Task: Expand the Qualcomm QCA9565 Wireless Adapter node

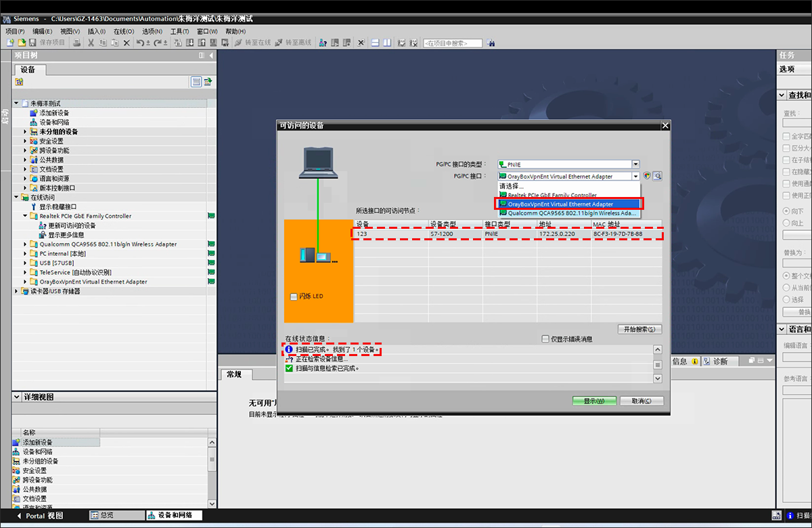Action: 26,244
